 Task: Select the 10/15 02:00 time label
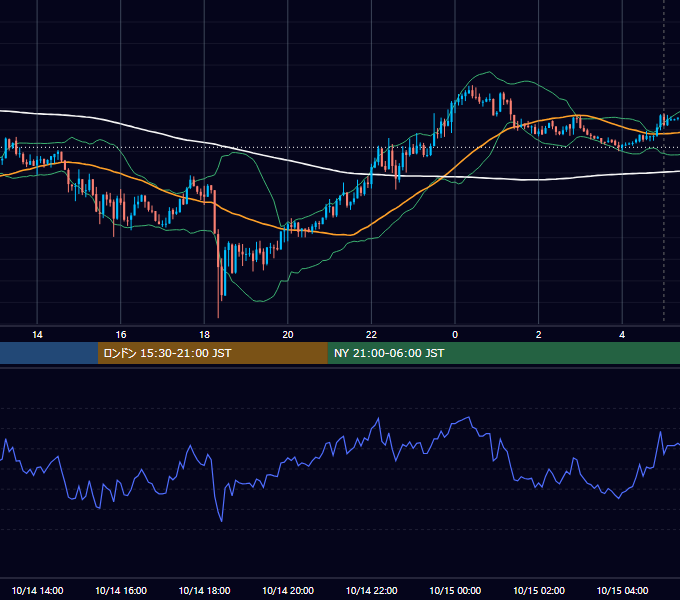click(539, 590)
